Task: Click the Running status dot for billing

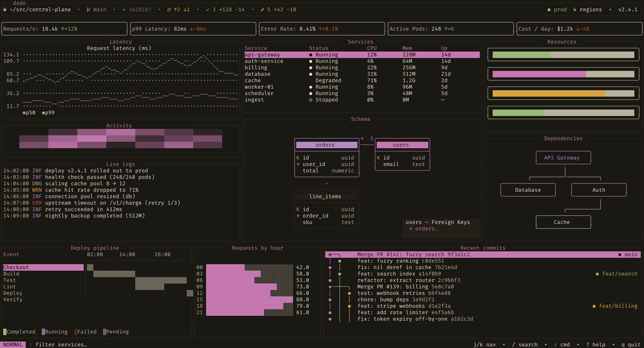Action: [311, 68]
